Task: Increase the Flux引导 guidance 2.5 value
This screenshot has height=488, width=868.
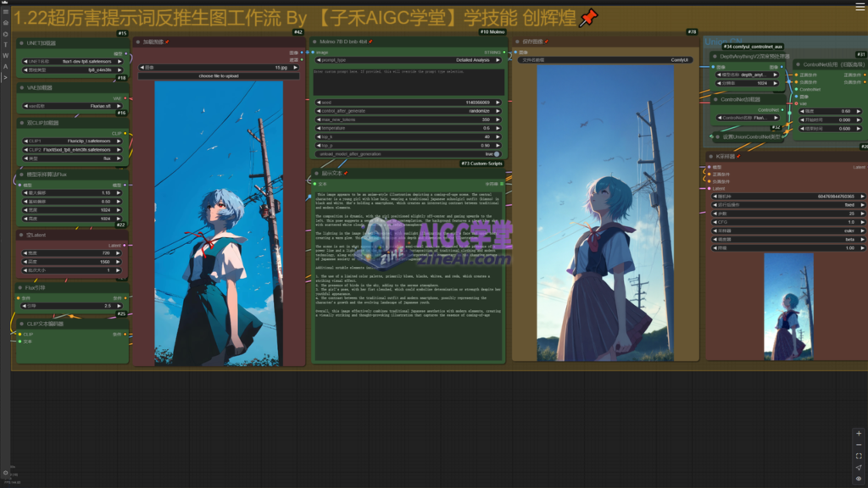Action: pyautogui.click(x=118, y=306)
